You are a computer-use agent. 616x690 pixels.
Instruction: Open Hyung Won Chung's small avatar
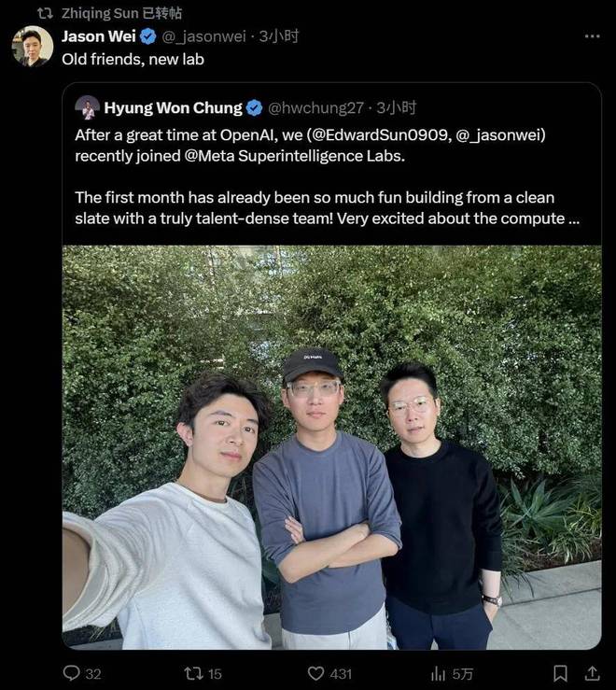click(x=87, y=107)
